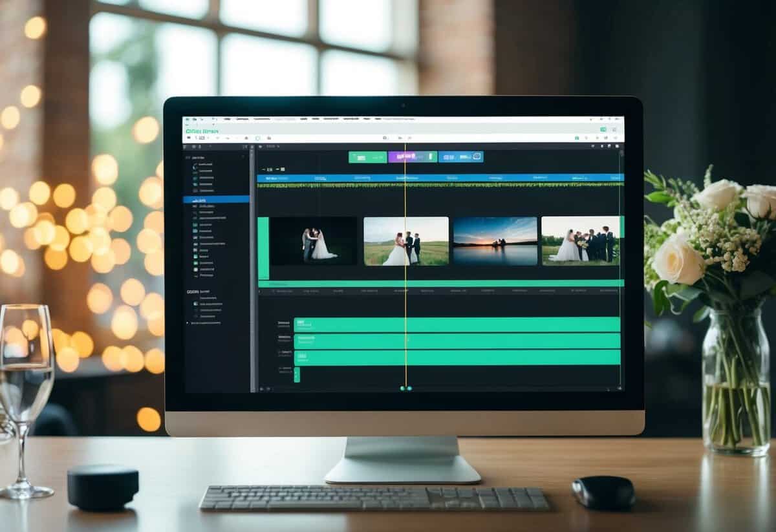The width and height of the screenshot is (776, 532).
Task: Click the green icon at the toolbar's right end
Action: coord(603,129)
